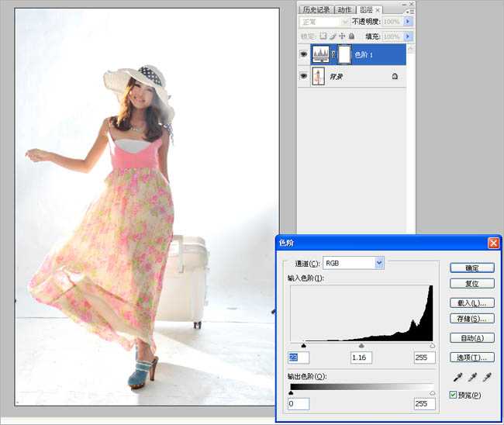Click the midtone gray input slider
Viewport: 504px width, 425px height.
coord(361,347)
